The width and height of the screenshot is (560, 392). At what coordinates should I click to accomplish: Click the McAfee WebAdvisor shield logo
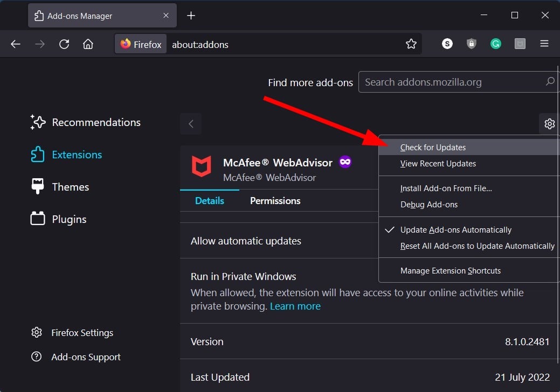[x=202, y=166]
